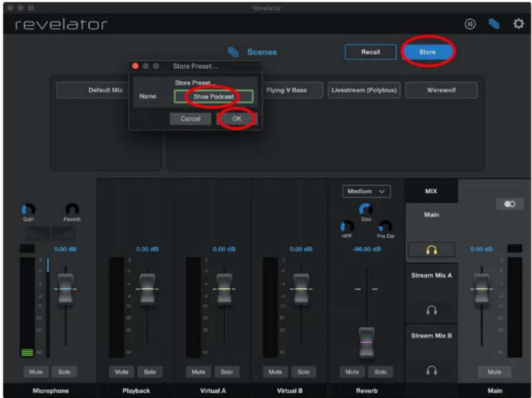Open the settings gear icon

point(518,24)
